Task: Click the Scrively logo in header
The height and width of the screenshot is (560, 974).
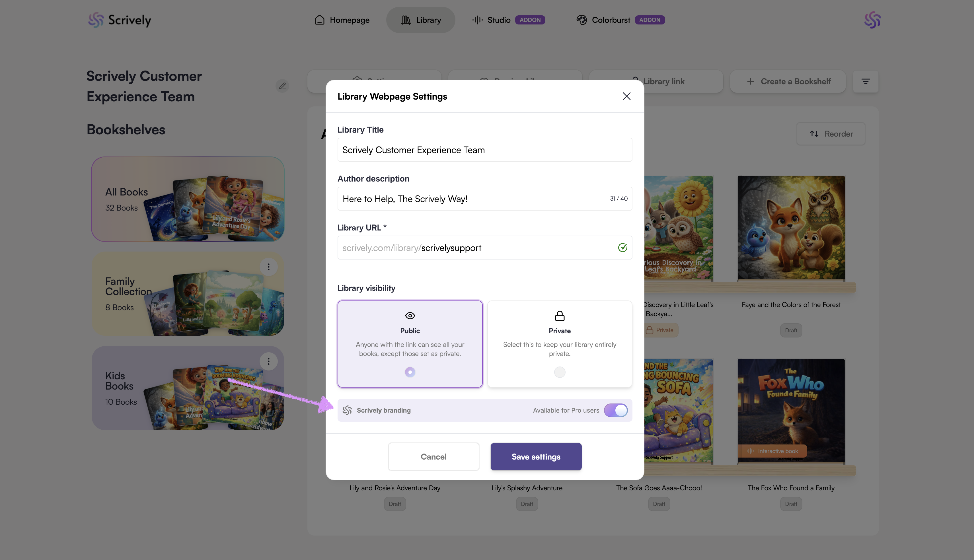Action: [119, 20]
